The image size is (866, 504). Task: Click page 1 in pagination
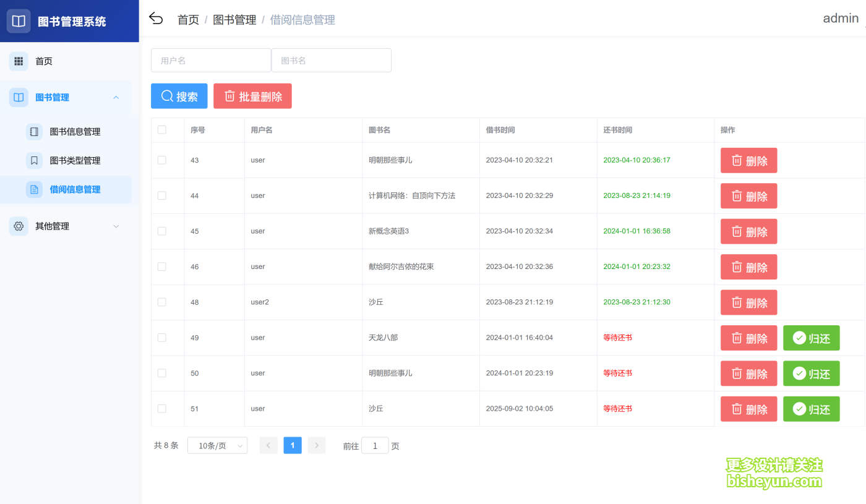coord(292,445)
